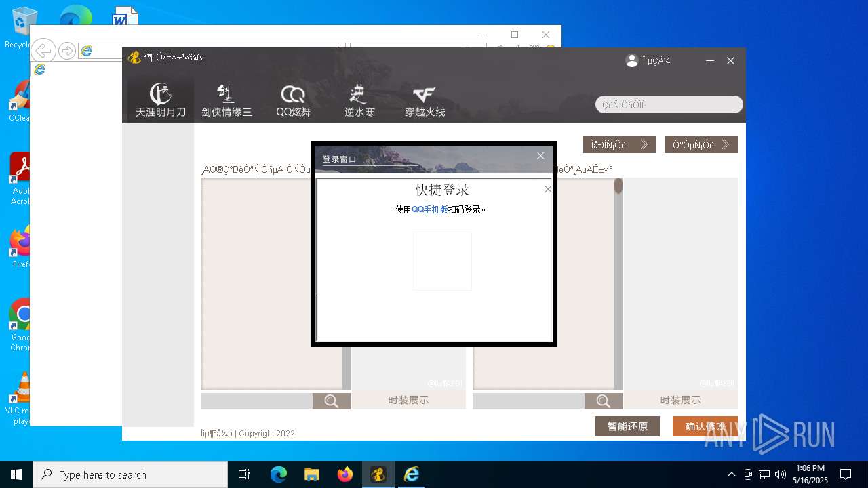868x488 pixels.
Task: Open the Adobe Acrobat desktop icon
Action: (x=22, y=178)
